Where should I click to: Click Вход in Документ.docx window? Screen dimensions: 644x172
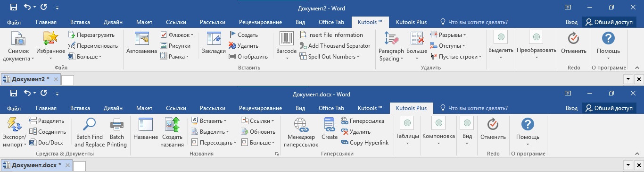point(571,108)
